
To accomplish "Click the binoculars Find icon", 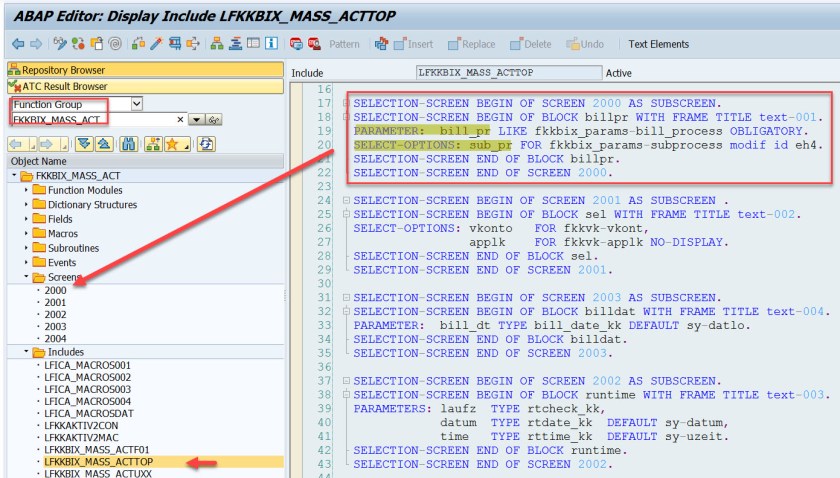I will tap(129, 144).
